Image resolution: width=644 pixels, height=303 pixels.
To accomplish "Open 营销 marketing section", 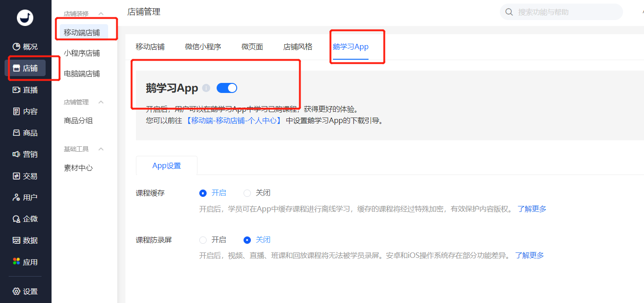I will [x=26, y=154].
